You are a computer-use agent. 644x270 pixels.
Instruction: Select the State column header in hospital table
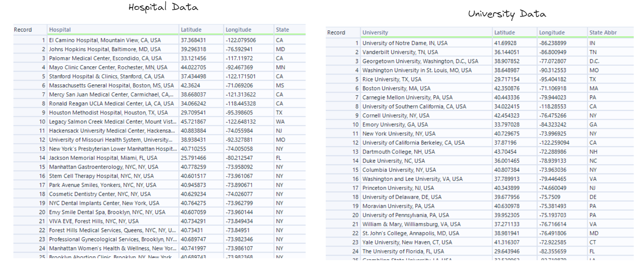tap(282, 30)
